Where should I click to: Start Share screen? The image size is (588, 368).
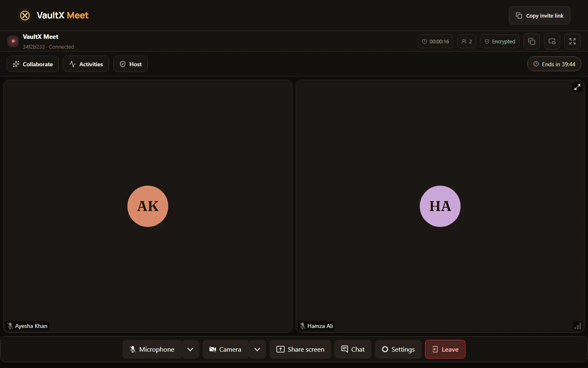point(300,349)
